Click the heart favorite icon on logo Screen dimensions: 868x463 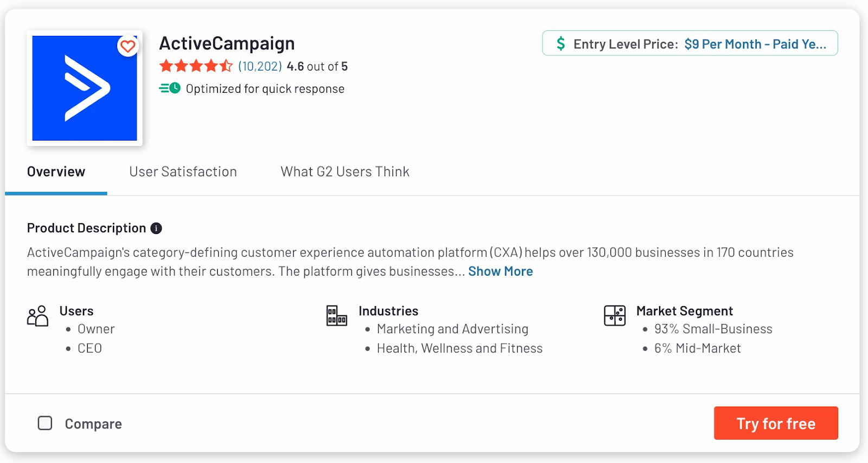click(128, 46)
